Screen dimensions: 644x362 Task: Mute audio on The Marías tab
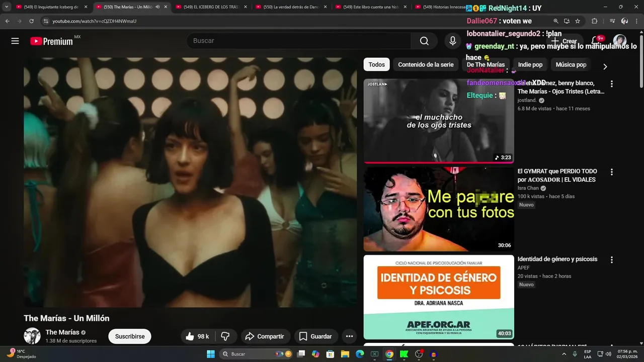point(157,7)
